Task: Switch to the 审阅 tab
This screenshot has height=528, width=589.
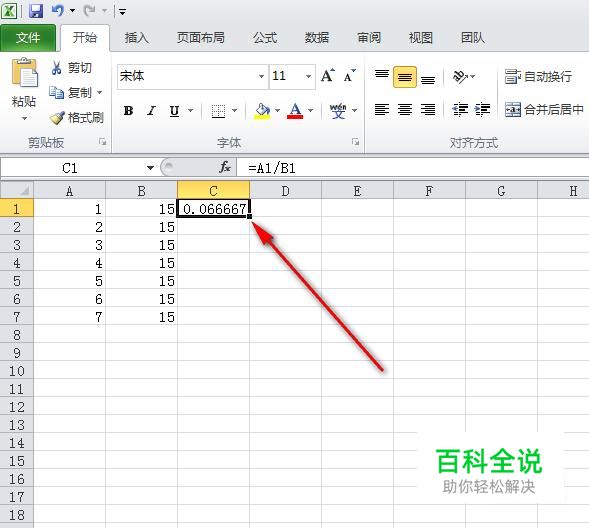Action: click(369, 38)
